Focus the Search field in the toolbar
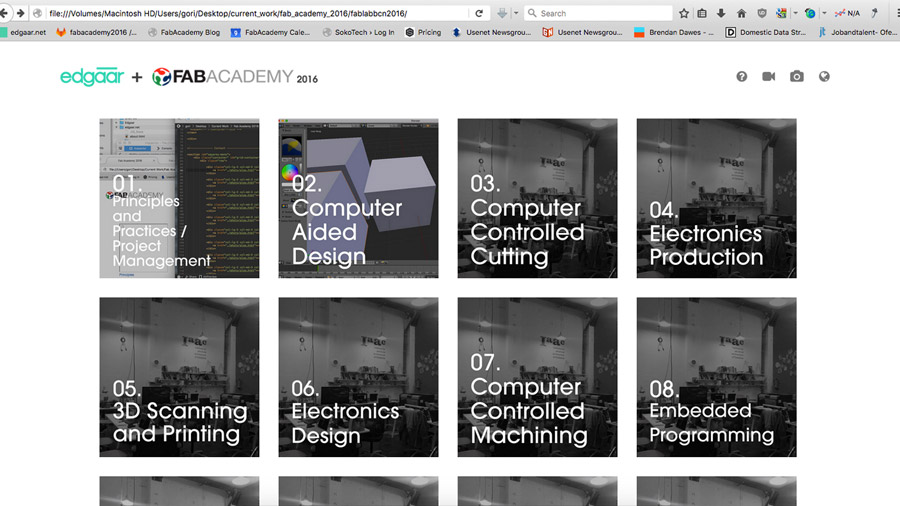The image size is (900, 506). click(598, 13)
